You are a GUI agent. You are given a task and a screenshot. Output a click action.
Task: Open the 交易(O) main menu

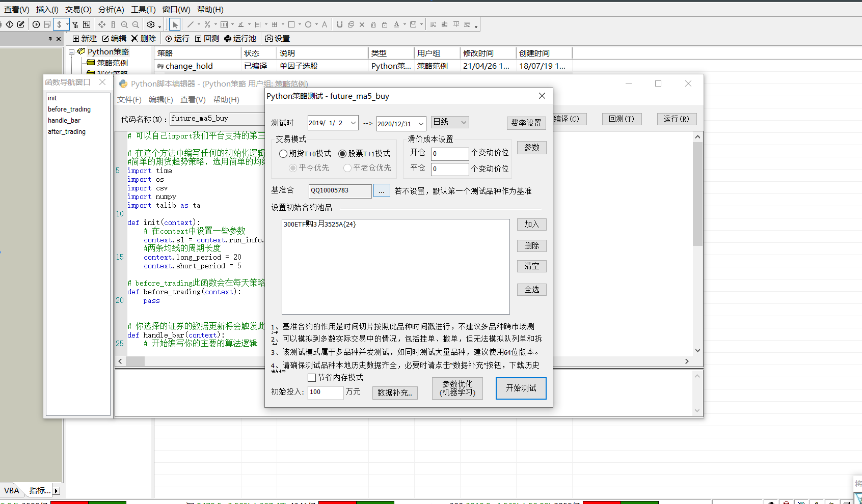[78, 10]
